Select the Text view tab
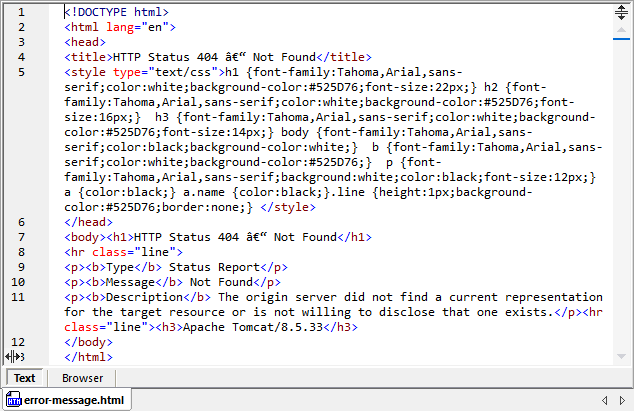Viewport: 634px width, 411px height. [25, 378]
